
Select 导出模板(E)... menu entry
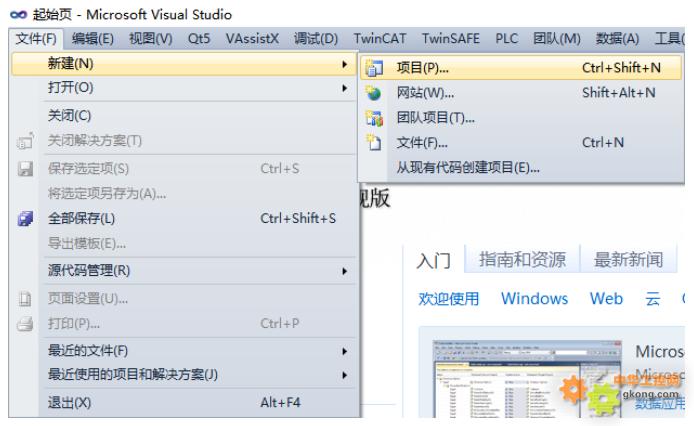click(x=184, y=243)
